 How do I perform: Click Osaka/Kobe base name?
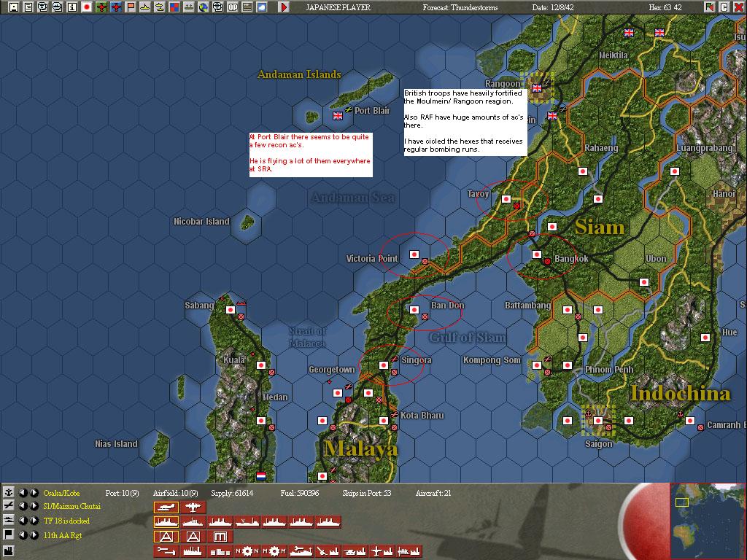click(61, 493)
